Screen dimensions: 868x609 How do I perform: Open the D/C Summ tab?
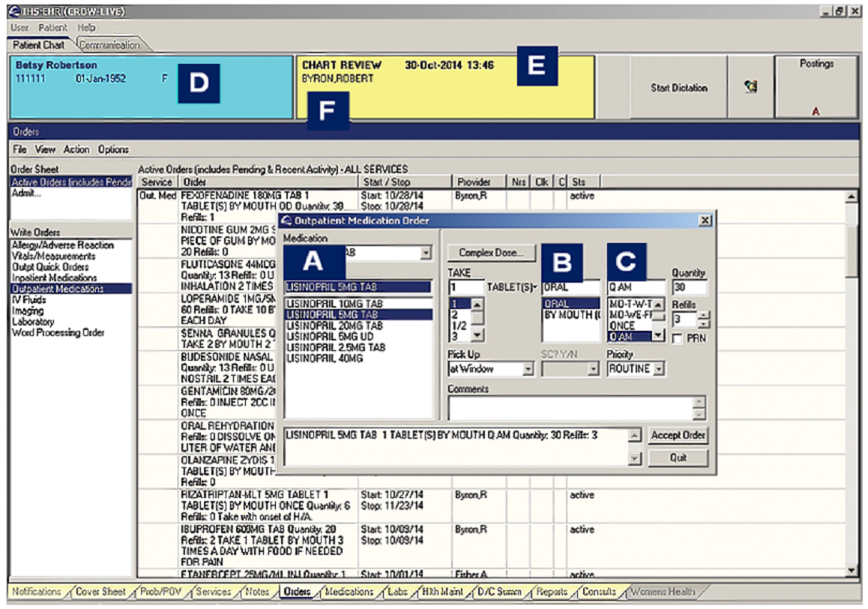tap(499, 592)
